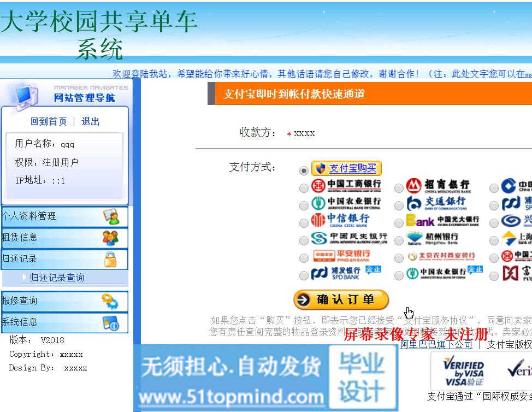The width and height of the screenshot is (532, 412).
Task: Click the 退出 logout link
Action: coord(90,121)
